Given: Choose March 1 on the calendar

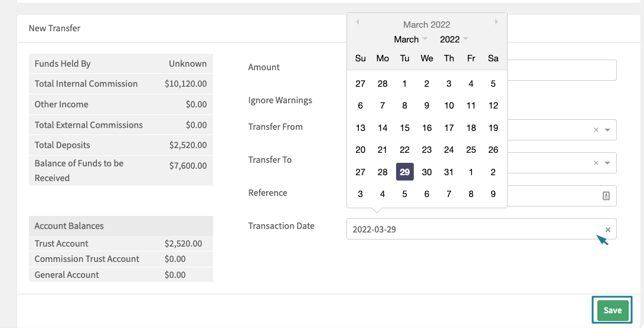Looking at the screenshot, I should coord(404,84).
